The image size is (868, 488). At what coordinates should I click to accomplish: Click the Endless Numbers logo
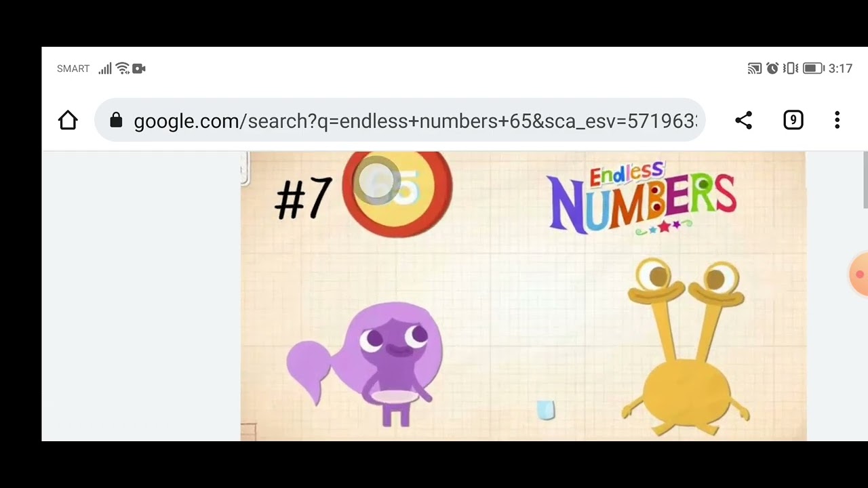coord(641,199)
